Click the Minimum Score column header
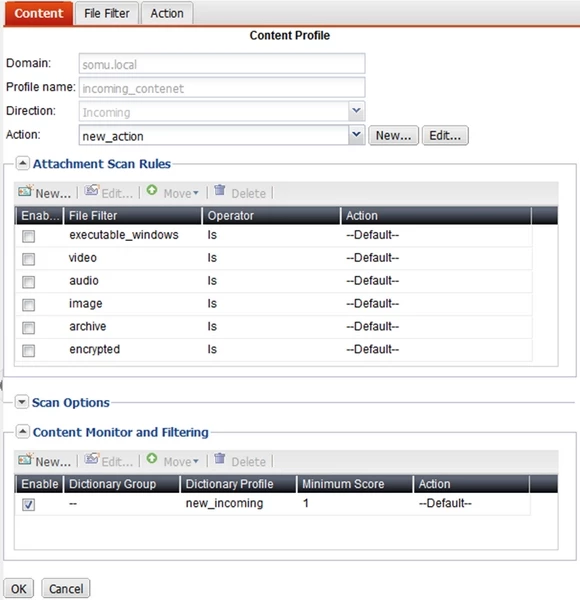The height and width of the screenshot is (600, 580). click(x=355, y=484)
